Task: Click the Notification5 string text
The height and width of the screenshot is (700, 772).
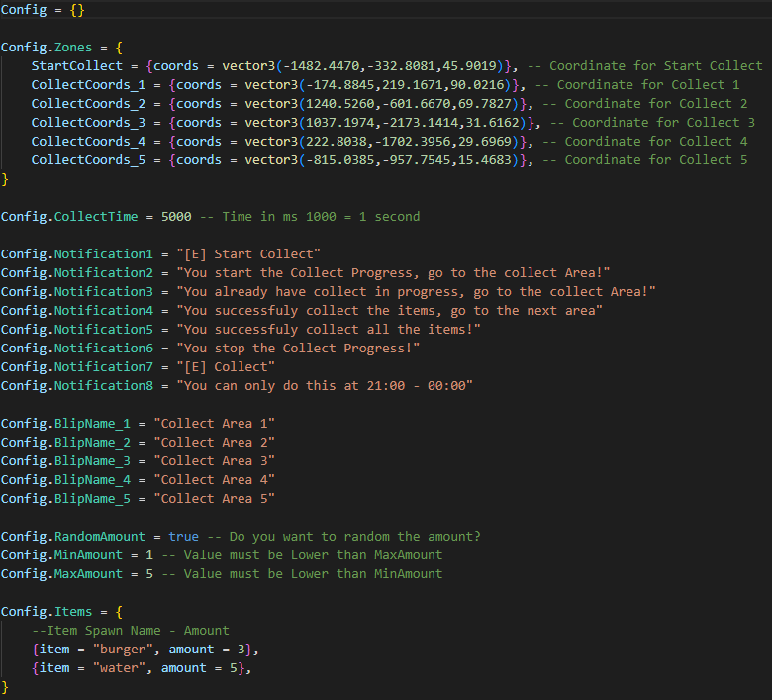Action: click(x=329, y=329)
